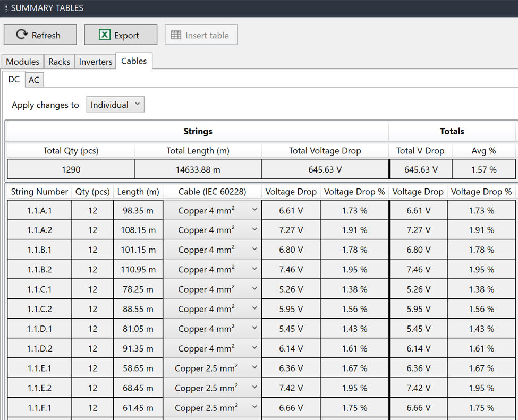Click the Length (m) column header
Screen dimensions: 518x420
coord(138,192)
